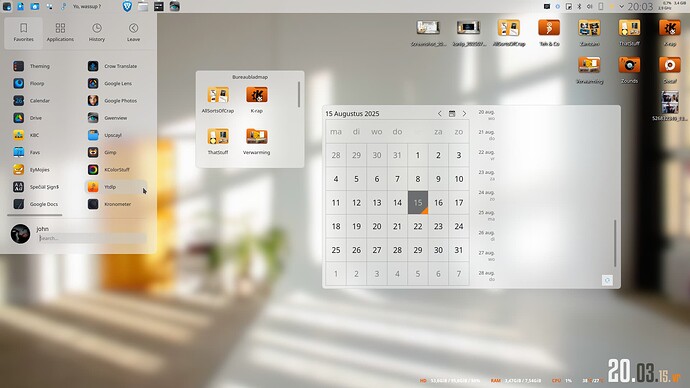
Task: Launch Ytdlp from favorites
Action: [115, 187]
